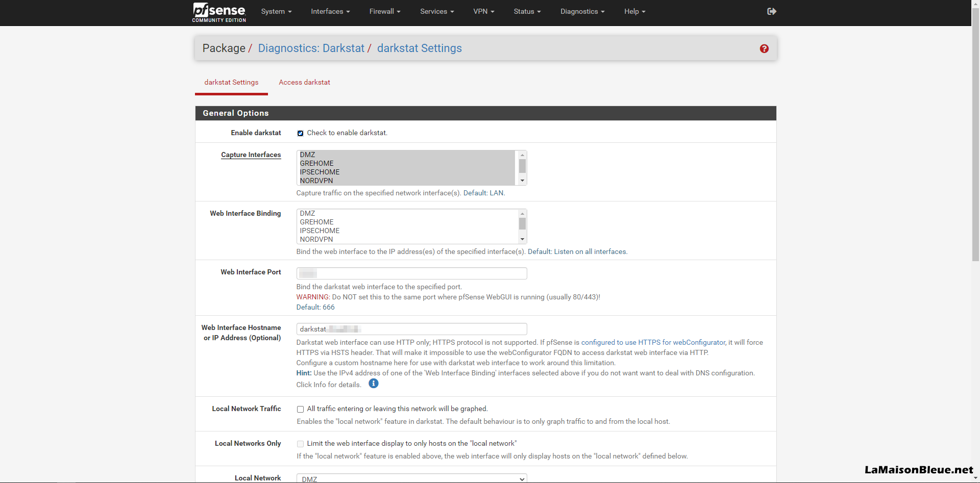This screenshot has height=483, width=980.
Task: Click the blue Info icon for hostname details
Action: [x=374, y=384]
